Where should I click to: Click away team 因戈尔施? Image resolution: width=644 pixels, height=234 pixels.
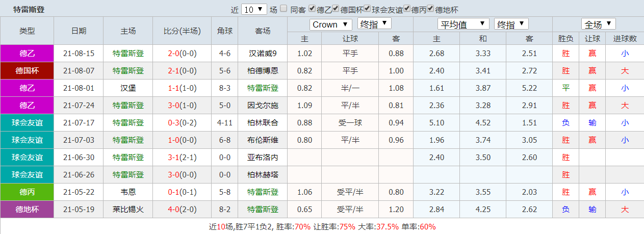click(263, 105)
